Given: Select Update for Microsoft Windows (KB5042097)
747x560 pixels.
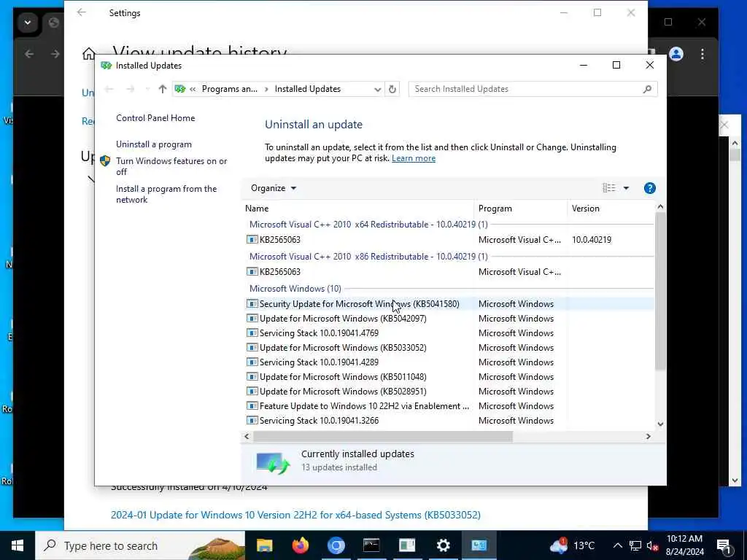Looking at the screenshot, I should pyautogui.click(x=449, y=319).
